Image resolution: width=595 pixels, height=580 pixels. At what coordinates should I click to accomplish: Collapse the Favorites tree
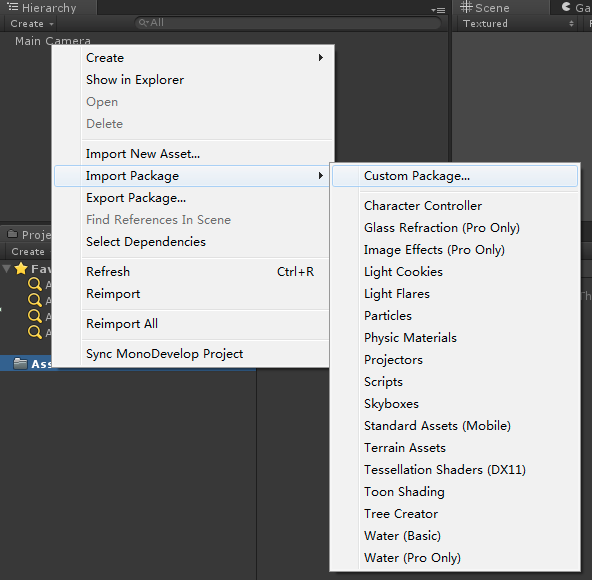coord(7,269)
